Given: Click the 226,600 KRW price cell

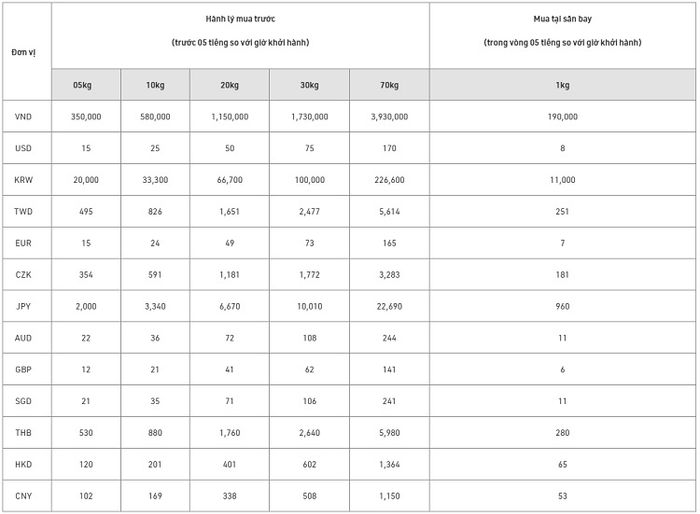Looking at the screenshot, I should point(389,180).
